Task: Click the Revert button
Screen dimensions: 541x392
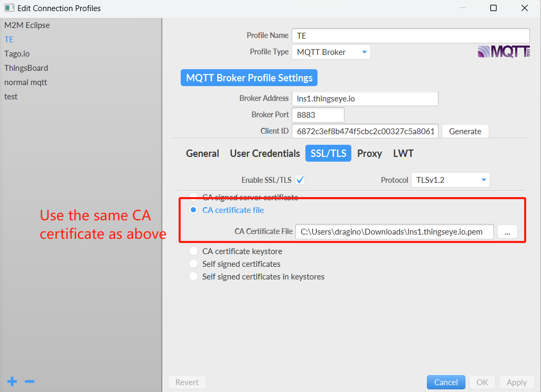Action: click(186, 382)
